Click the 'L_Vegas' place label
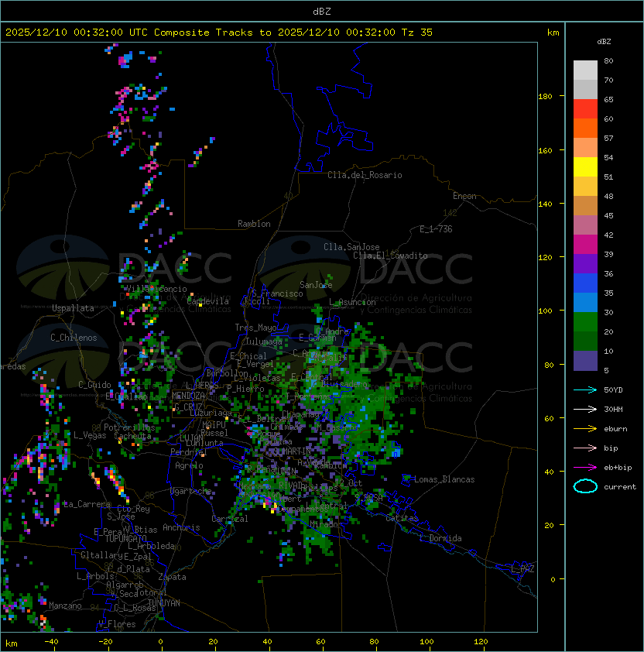 click(x=90, y=435)
